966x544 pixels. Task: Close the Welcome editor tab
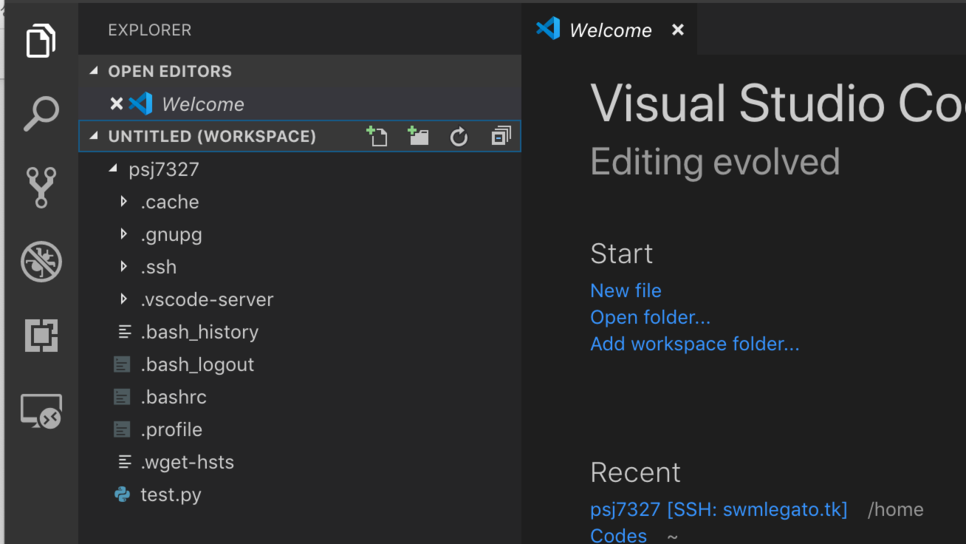click(x=678, y=30)
